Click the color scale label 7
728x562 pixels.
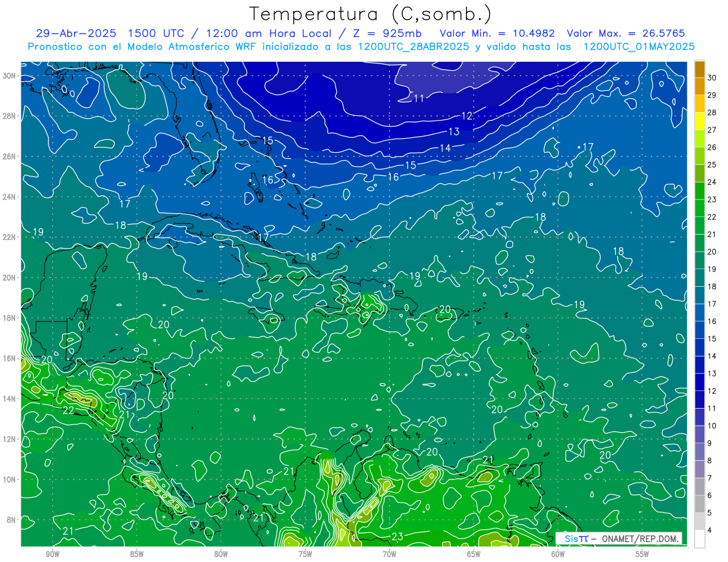(x=710, y=478)
